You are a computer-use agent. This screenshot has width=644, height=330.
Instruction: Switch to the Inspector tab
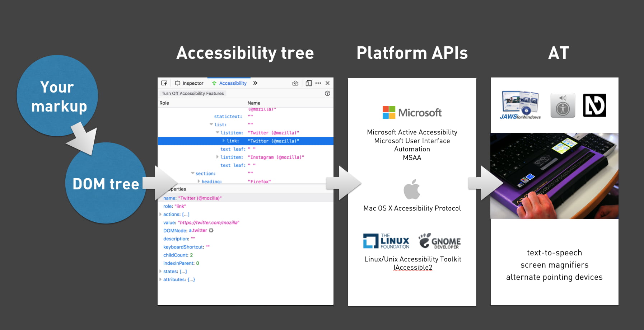pyautogui.click(x=189, y=83)
